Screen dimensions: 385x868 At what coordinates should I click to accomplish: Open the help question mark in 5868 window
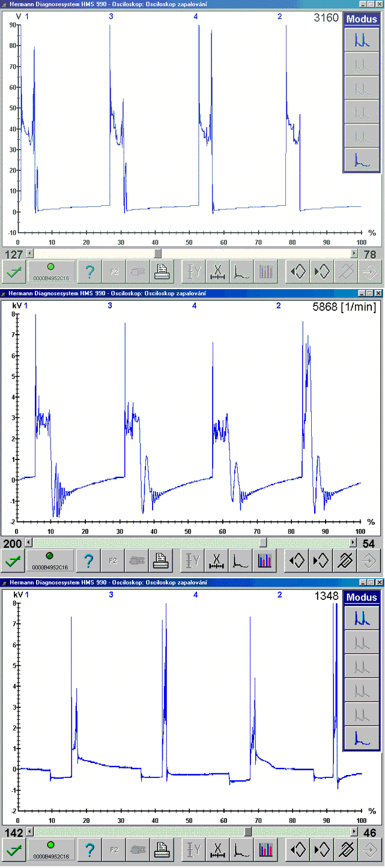(x=88, y=561)
